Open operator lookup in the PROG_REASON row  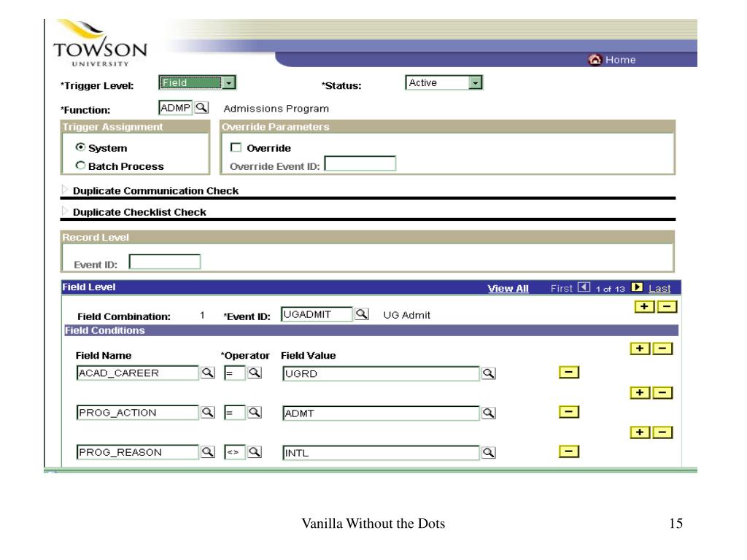click(x=255, y=451)
